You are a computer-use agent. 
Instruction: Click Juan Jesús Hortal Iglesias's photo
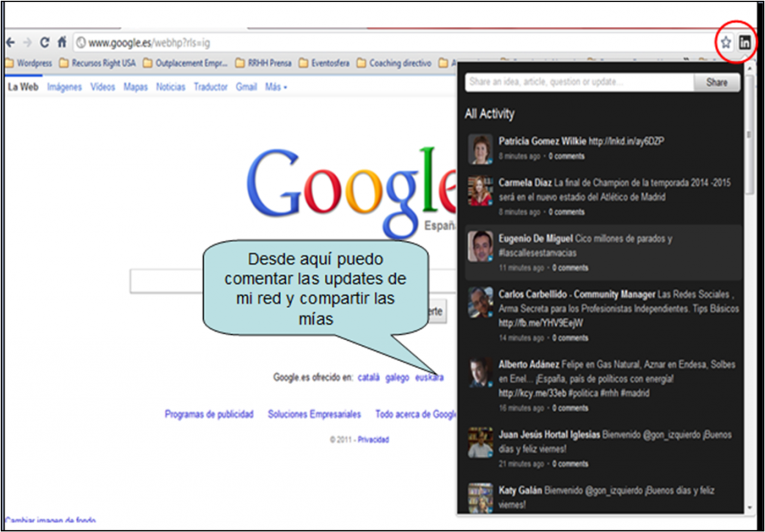(480, 442)
